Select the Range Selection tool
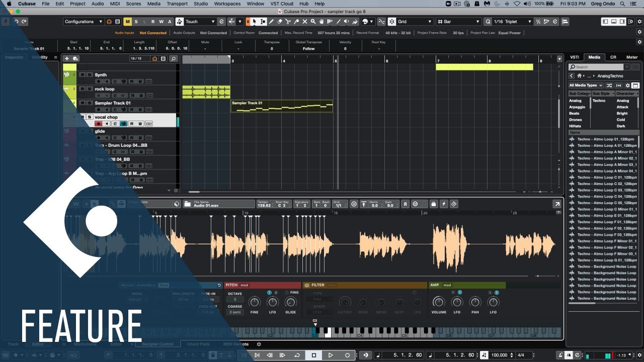644x362 pixels. pos(263,22)
